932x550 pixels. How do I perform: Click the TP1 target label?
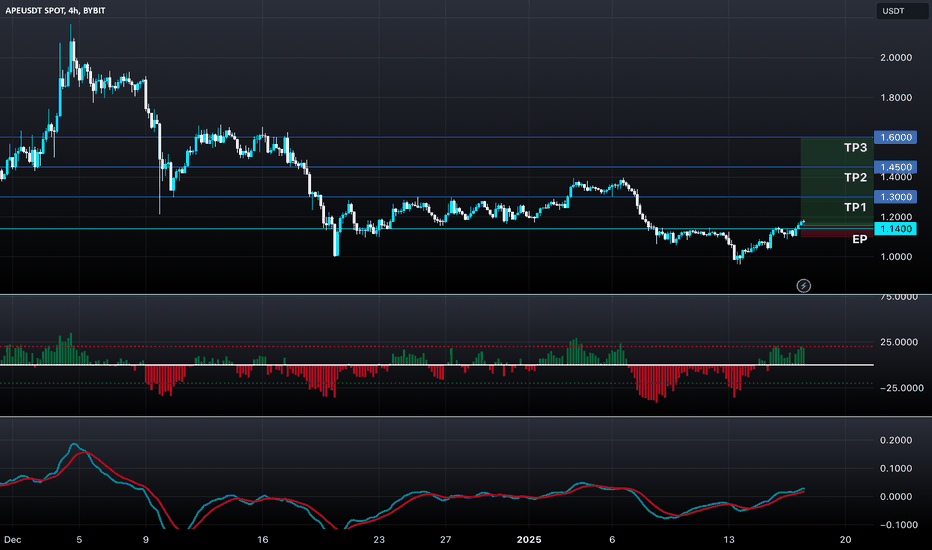855,207
